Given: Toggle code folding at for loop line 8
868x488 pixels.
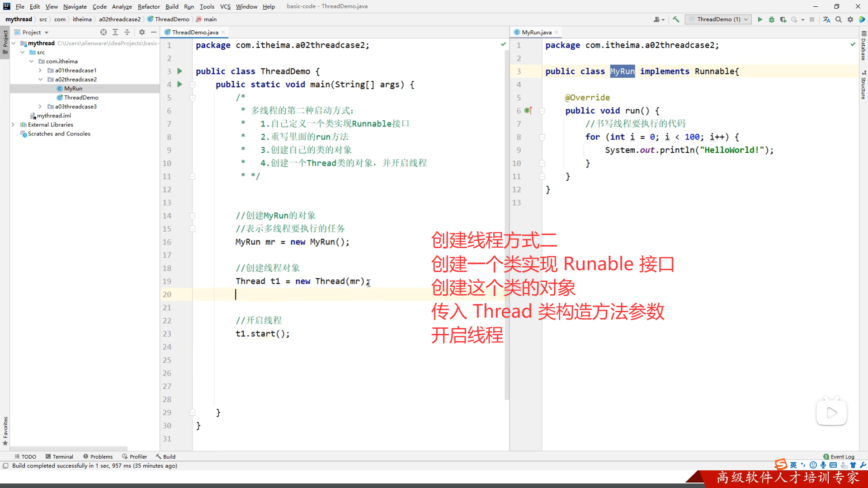Looking at the screenshot, I should pos(542,137).
